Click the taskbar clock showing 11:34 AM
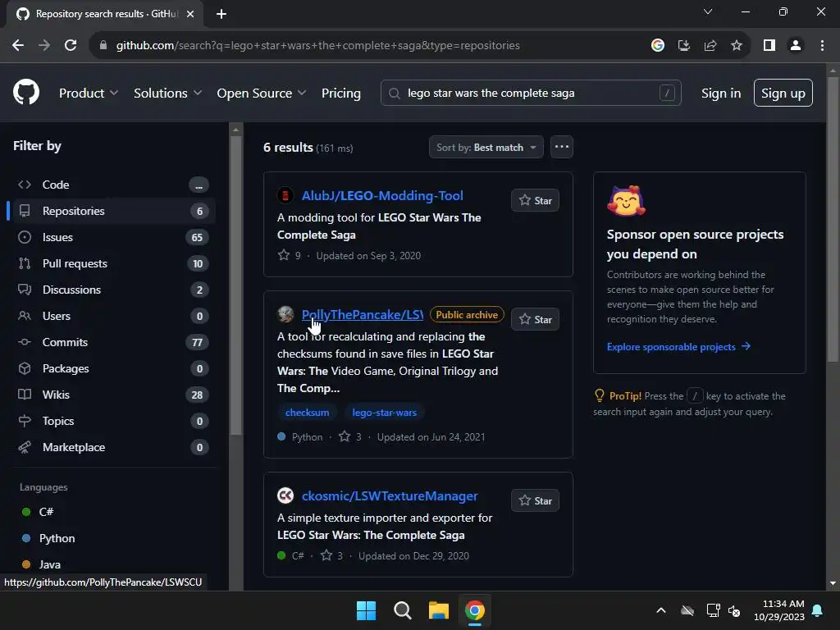840x630 pixels. [x=778, y=610]
